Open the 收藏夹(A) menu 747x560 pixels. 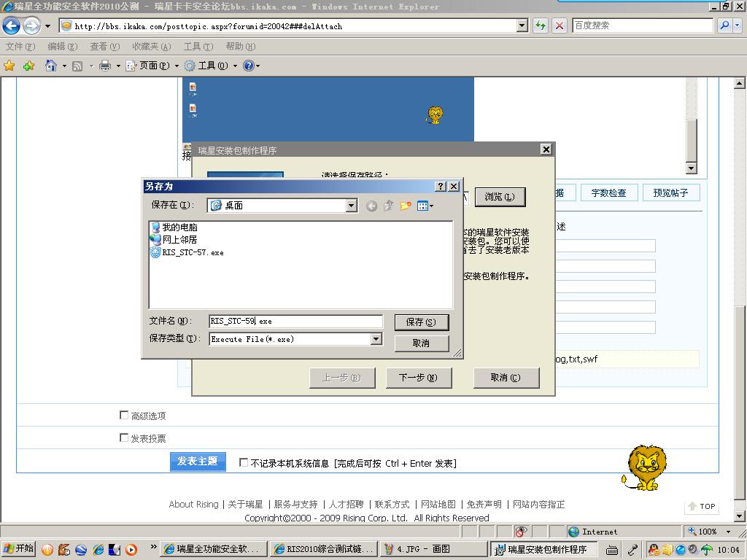pos(152,46)
